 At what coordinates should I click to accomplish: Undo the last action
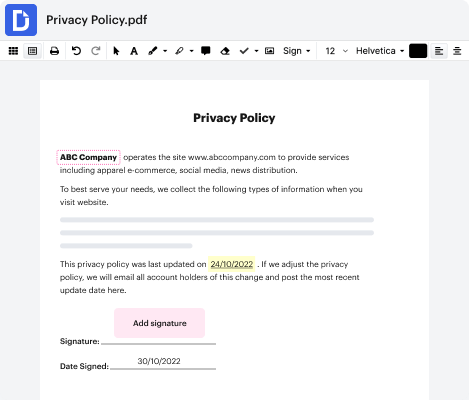pyautogui.click(x=76, y=51)
